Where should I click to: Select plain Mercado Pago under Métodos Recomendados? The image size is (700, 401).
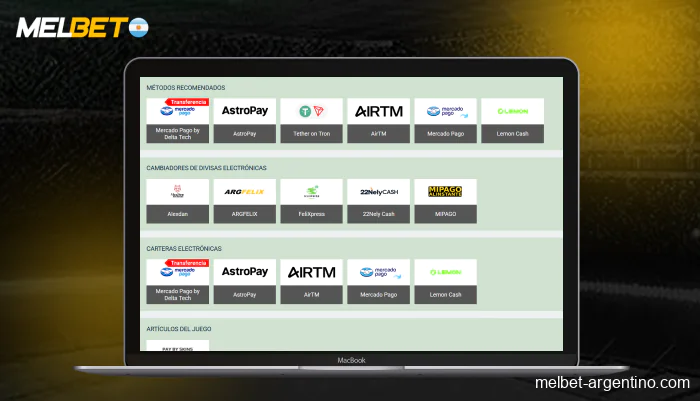coord(445,120)
